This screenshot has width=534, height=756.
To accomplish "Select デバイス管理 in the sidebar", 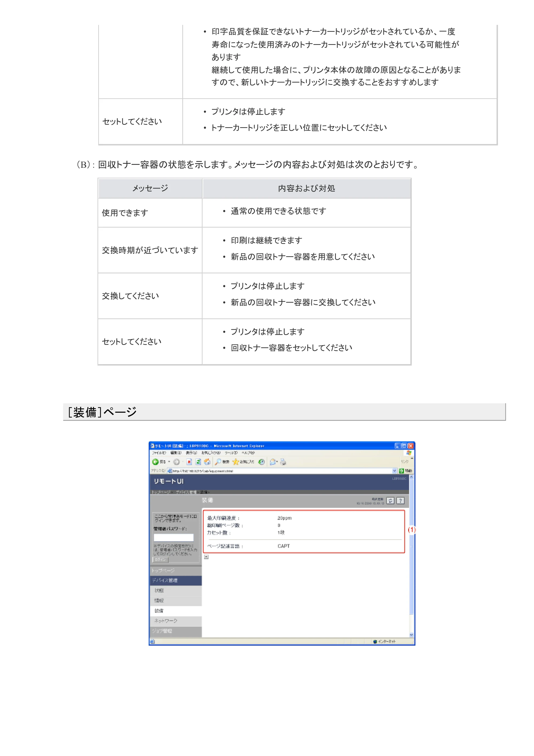I will tap(175, 580).
